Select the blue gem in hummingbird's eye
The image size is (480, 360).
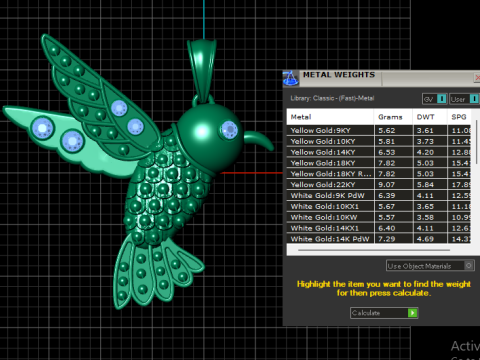[229, 130]
